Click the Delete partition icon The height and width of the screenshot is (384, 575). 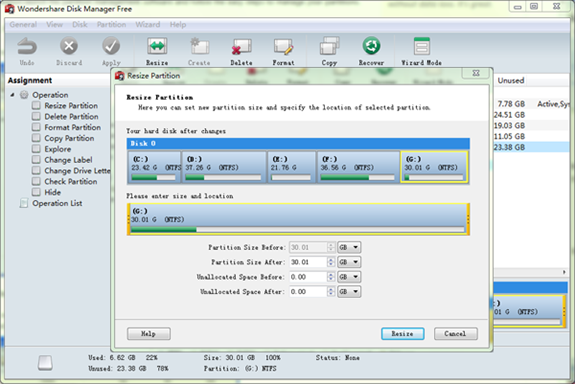241,47
